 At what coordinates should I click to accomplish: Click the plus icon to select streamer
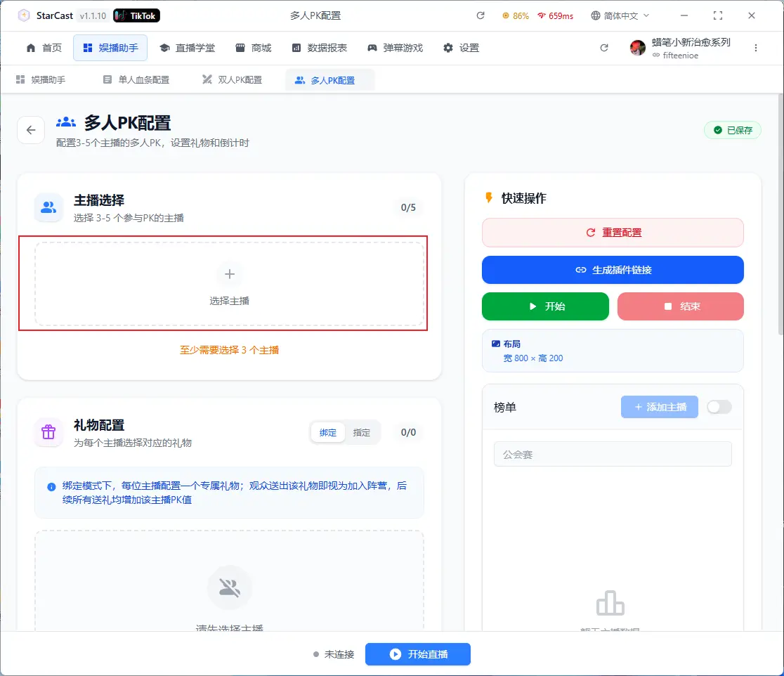[230, 274]
